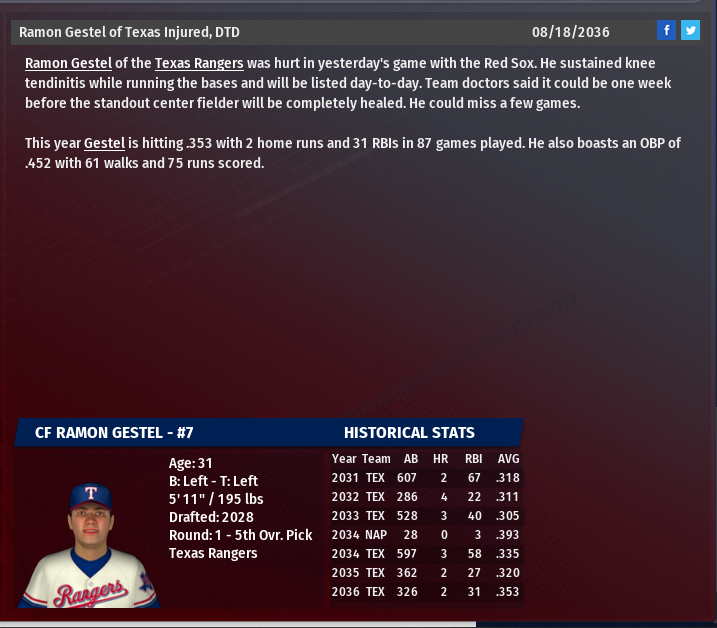The width and height of the screenshot is (717, 628).
Task: Select the 2031 TEX stats row
Action: [x=426, y=478]
